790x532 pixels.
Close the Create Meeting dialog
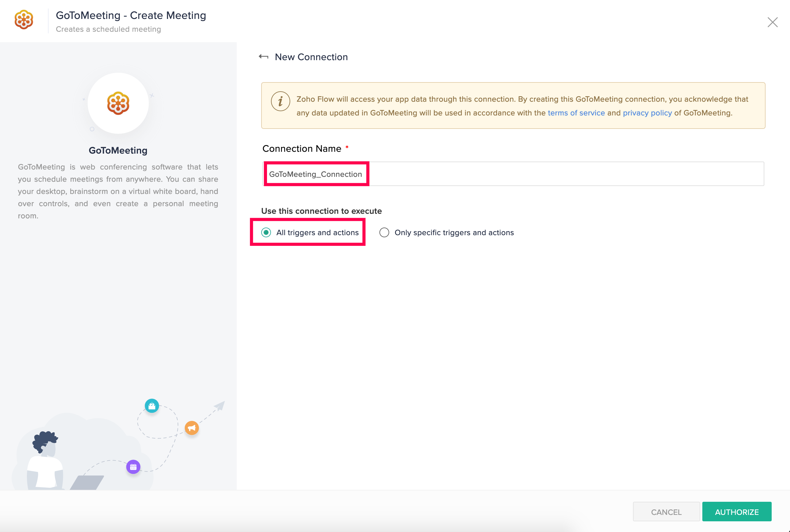point(772,22)
